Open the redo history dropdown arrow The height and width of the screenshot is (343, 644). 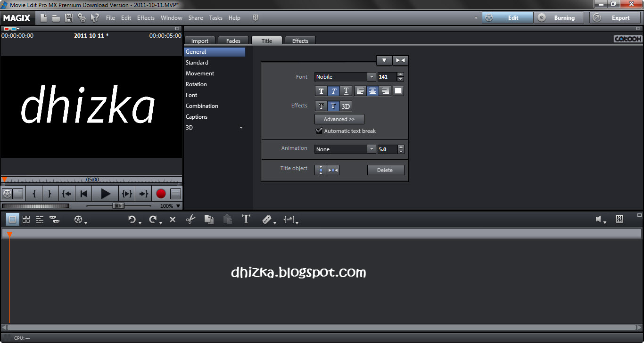[160, 222]
